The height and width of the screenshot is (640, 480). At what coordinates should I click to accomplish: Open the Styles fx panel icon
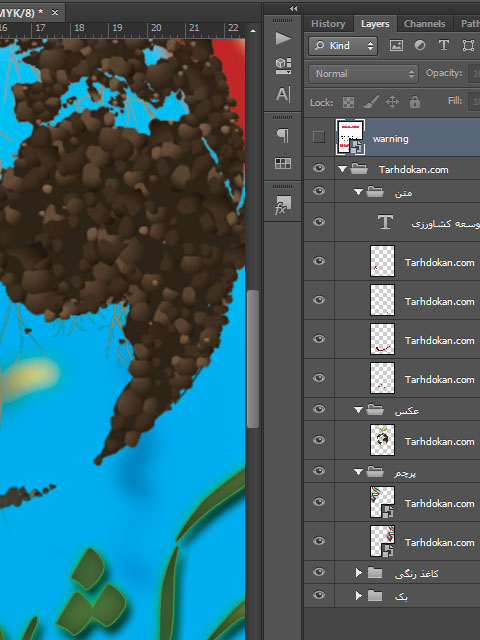point(283,205)
